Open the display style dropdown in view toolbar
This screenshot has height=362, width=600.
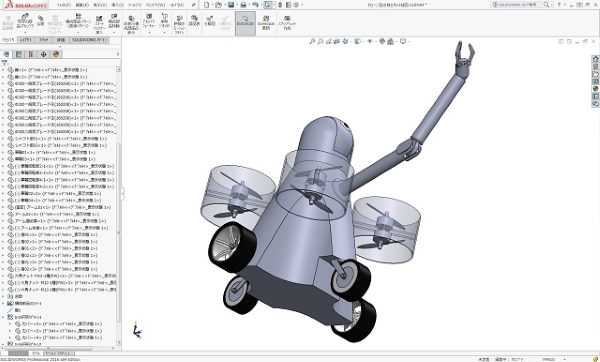click(x=362, y=41)
